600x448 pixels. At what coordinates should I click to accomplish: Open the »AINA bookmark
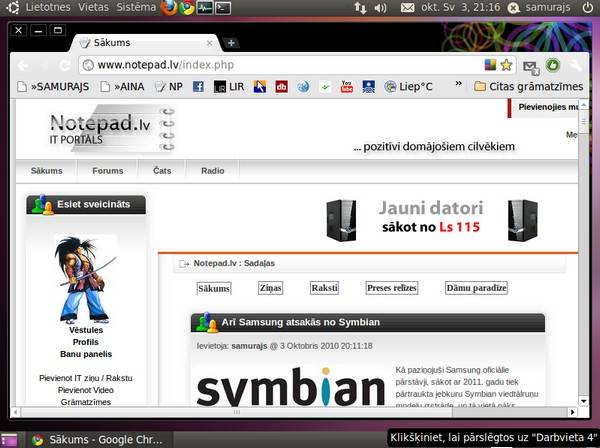click(x=122, y=87)
